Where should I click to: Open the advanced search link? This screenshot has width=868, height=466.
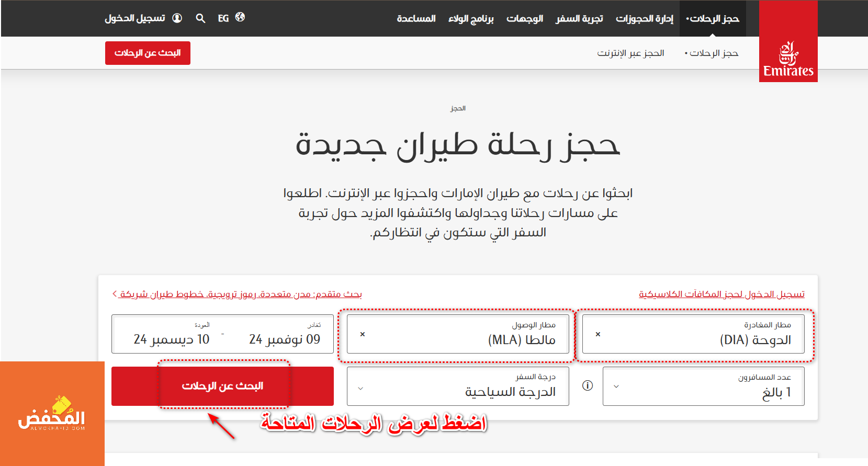coord(240,294)
